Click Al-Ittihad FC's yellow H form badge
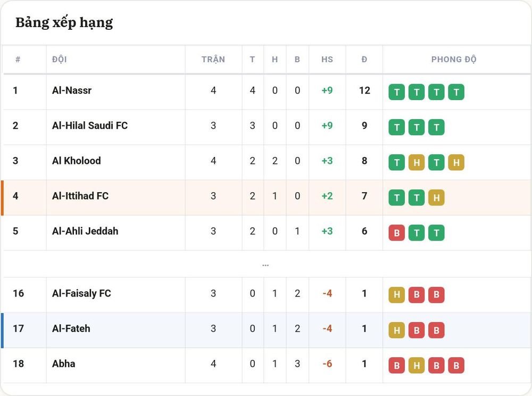The image size is (532, 396). point(436,198)
